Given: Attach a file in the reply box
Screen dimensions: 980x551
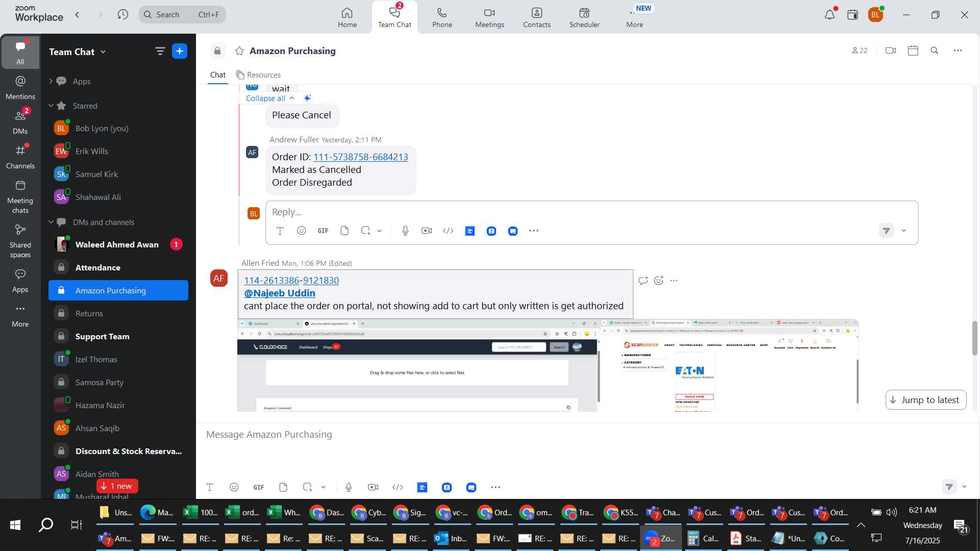Looking at the screenshot, I should point(345,231).
